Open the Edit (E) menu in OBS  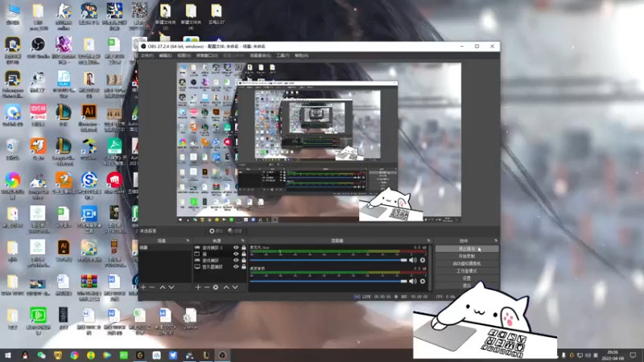165,56
